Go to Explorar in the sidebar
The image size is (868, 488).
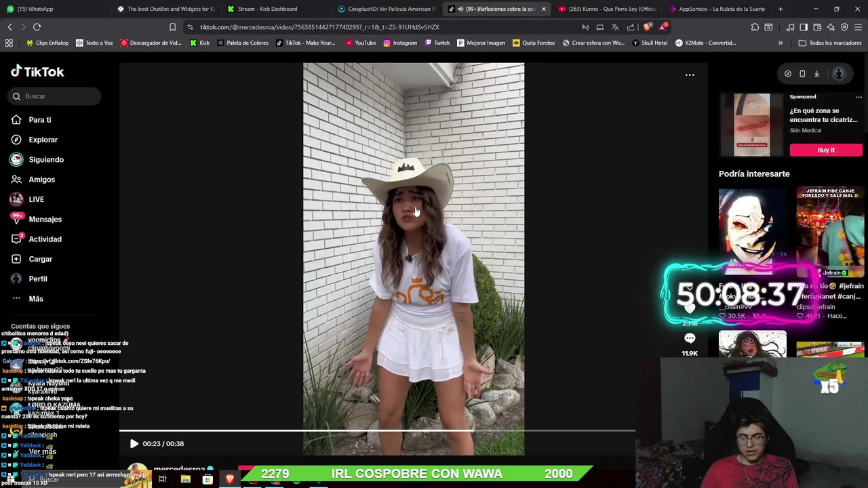point(34,140)
